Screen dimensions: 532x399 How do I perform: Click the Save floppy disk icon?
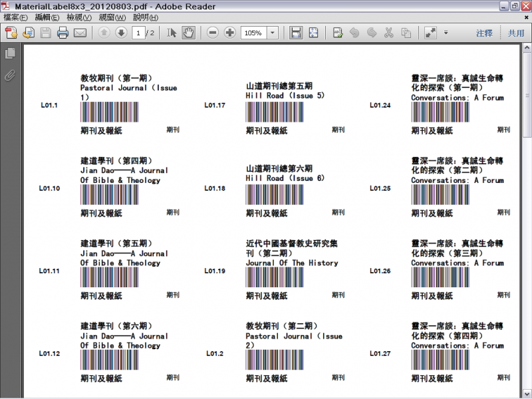[46, 33]
